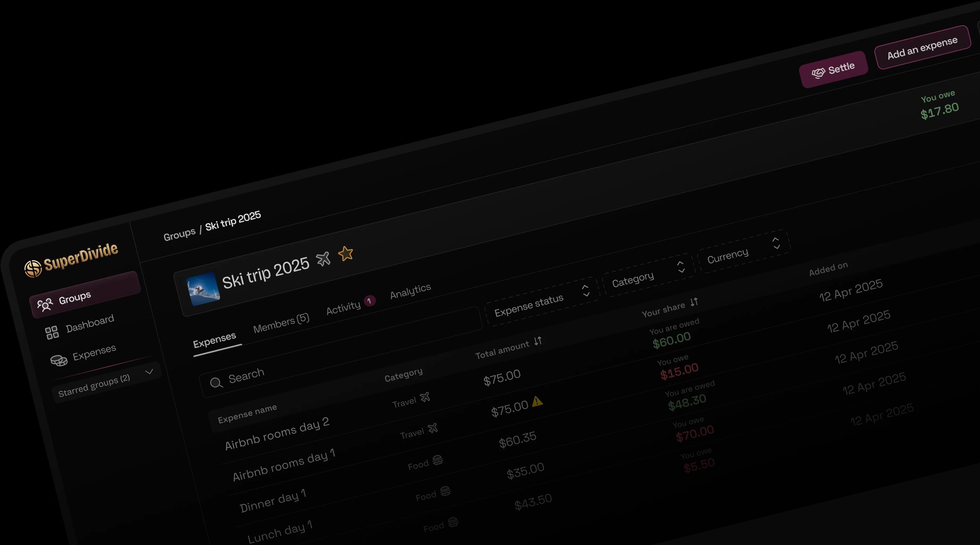The height and width of the screenshot is (545, 980).
Task: Click the $15.00 you owe amount
Action: pos(679,371)
